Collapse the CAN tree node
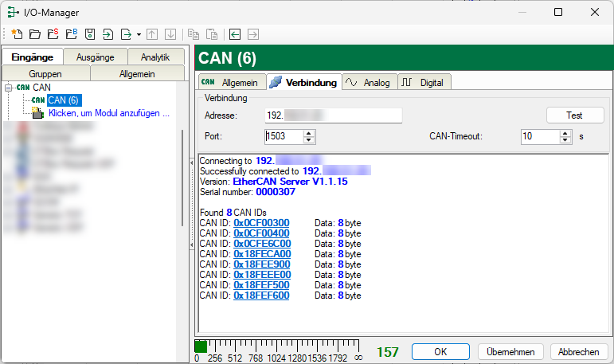This screenshot has width=614, height=364. tap(8, 88)
